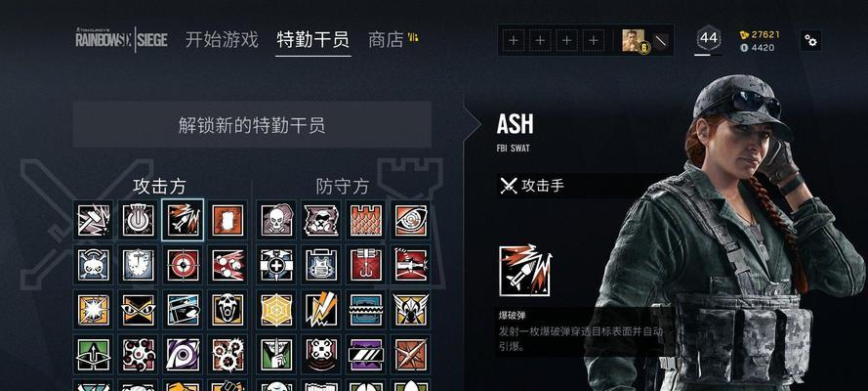Add a squad member in first plus slot
Image resolution: width=868 pixels, height=391 pixels.
pyautogui.click(x=514, y=40)
